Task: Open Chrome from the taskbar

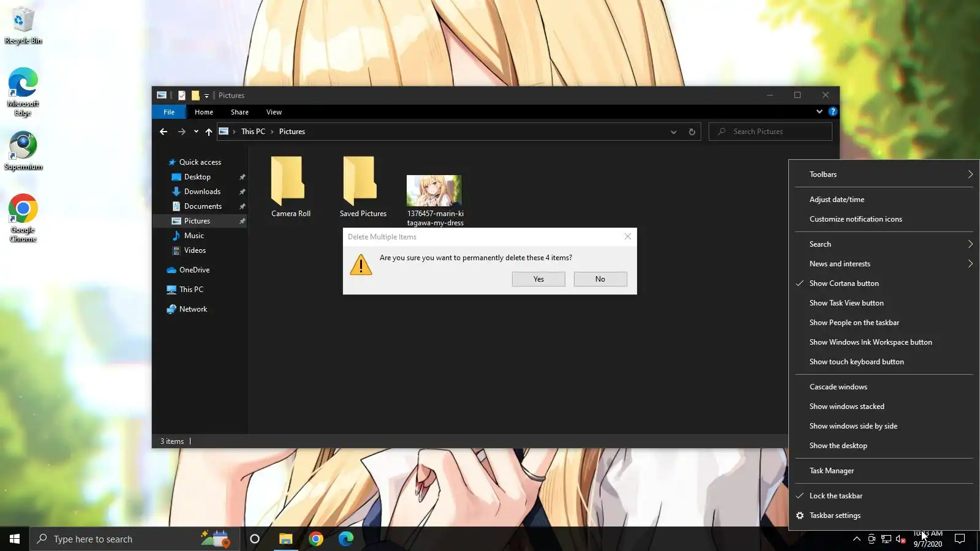Action: [316, 539]
